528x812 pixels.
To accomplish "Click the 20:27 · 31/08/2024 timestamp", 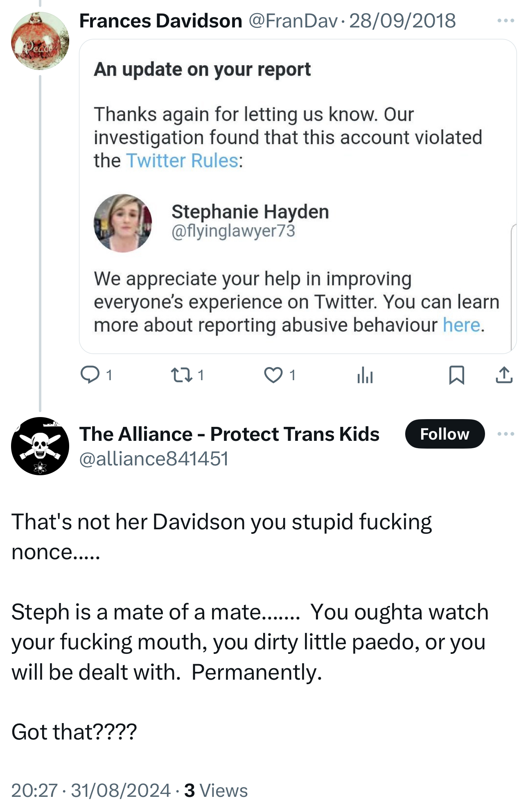I will click(x=91, y=790).
